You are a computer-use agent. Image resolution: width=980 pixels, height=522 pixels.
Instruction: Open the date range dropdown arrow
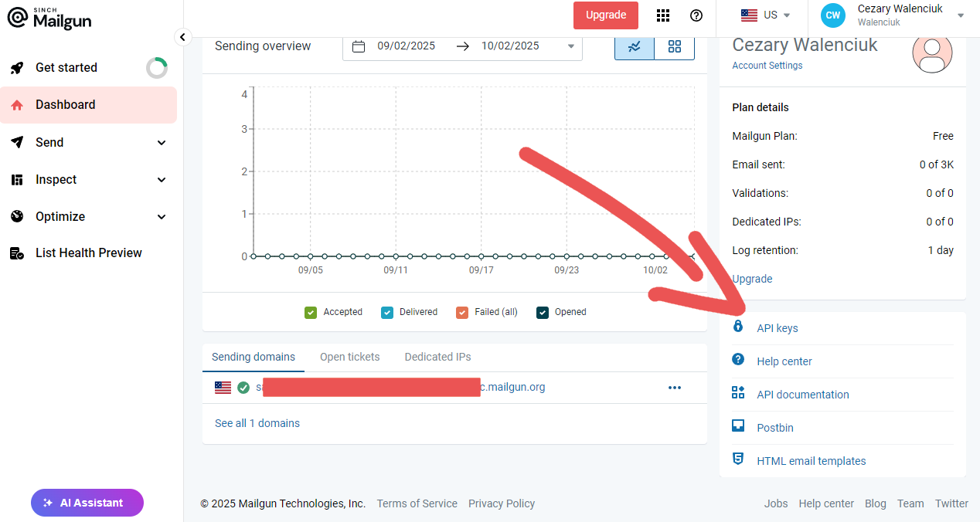[571, 46]
